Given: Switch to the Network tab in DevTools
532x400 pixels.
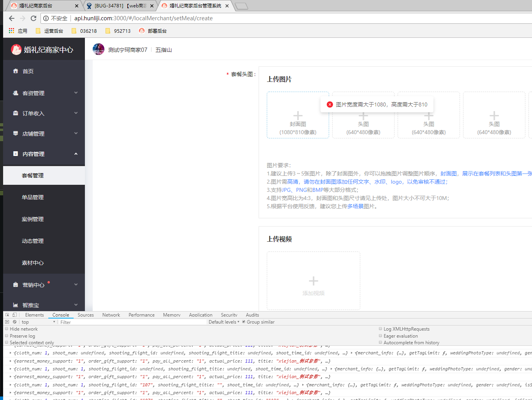Looking at the screenshot, I should [x=111, y=315].
